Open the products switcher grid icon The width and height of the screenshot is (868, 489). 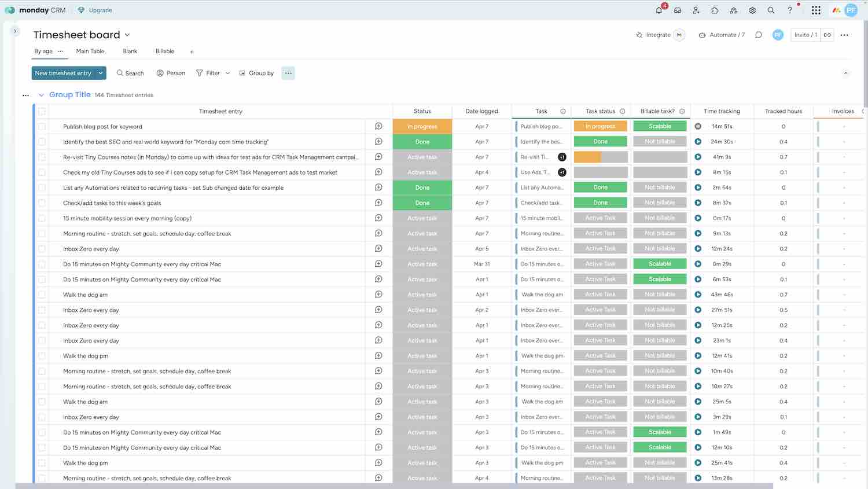point(816,10)
